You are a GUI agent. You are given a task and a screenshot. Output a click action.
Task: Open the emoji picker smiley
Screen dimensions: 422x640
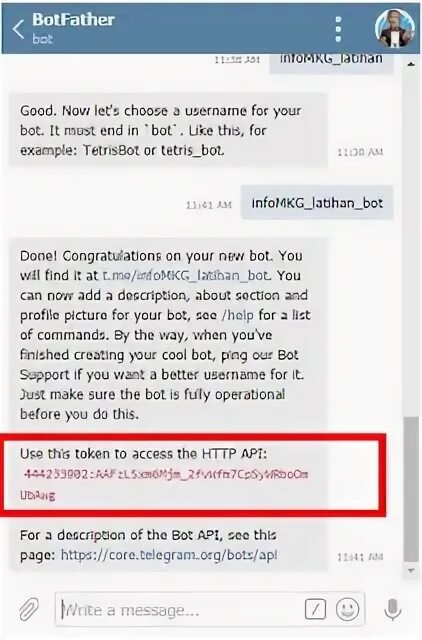[347, 609]
